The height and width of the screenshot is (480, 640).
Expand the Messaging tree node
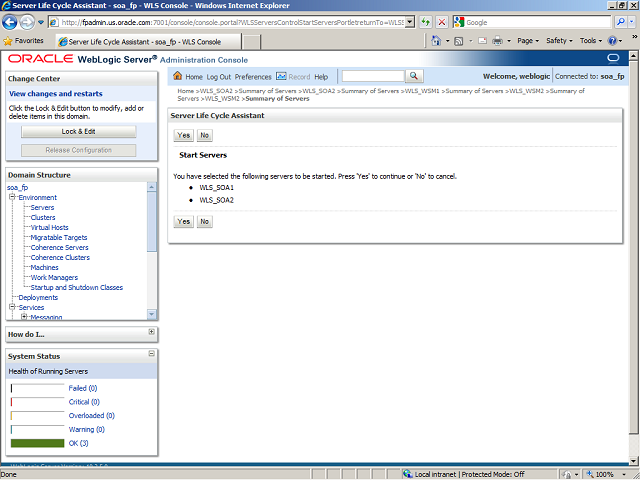[23, 317]
